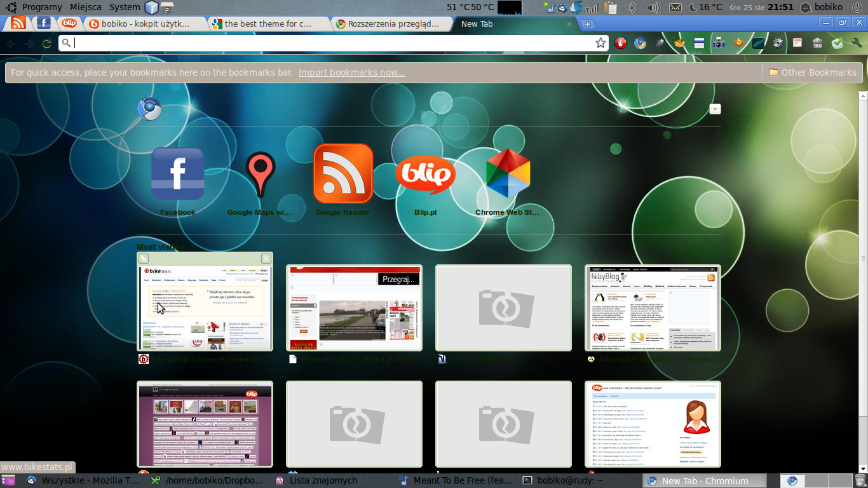The image size is (868, 488).
Task: Open the 'editor' extension icon
Action: [x=758, y=43]
